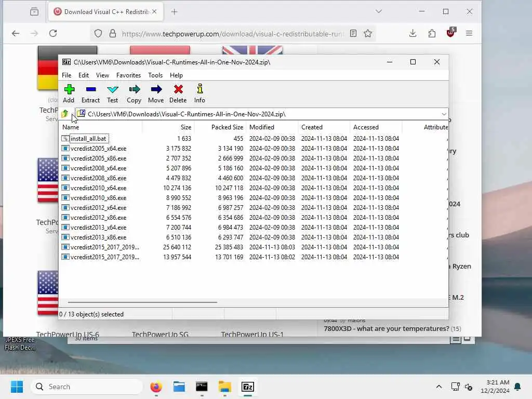
Task: Open the taskbar clock showing 3:21 AM
Action: (495, 387)
